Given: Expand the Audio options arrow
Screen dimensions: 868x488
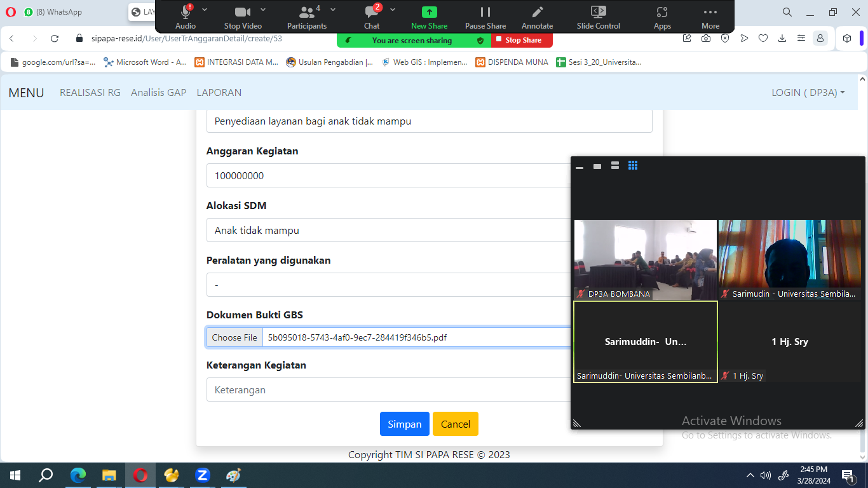Looking at the screenshot, I should coord(205,10).
